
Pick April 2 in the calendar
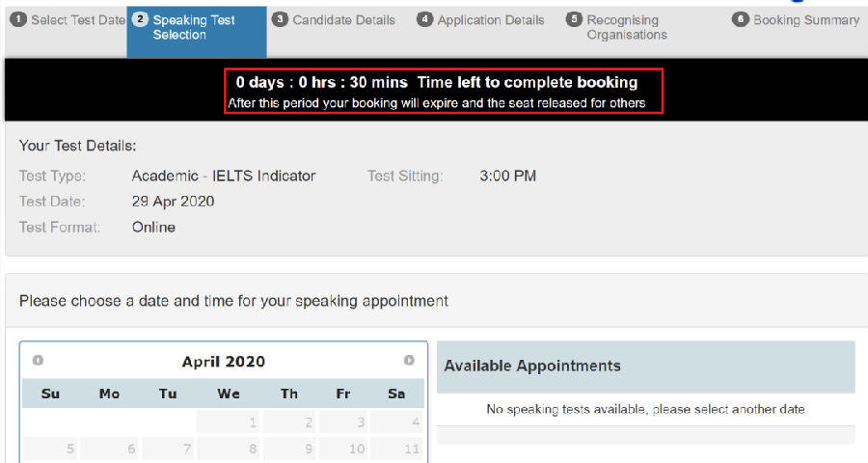[x=289, y=422]
